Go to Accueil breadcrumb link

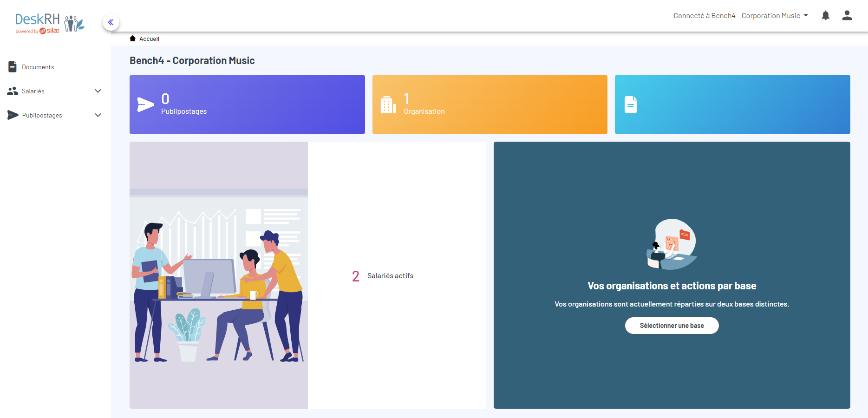click(x=149, y=39)
